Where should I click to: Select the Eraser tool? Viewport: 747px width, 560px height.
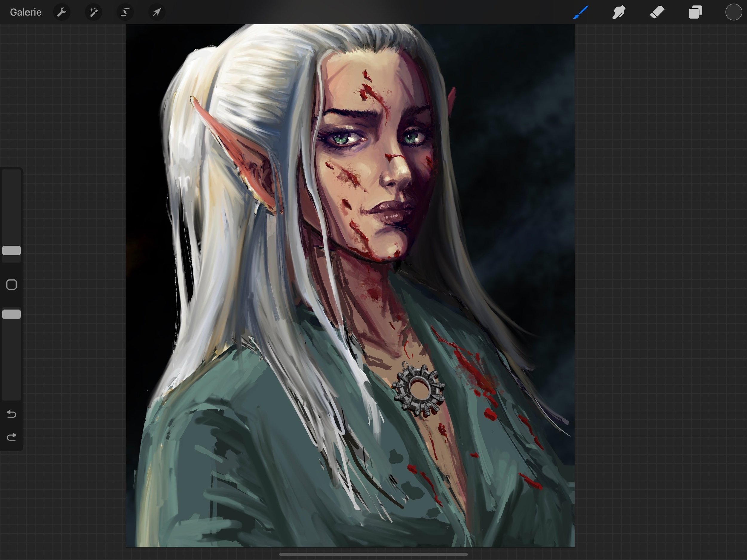pos(657,13)
